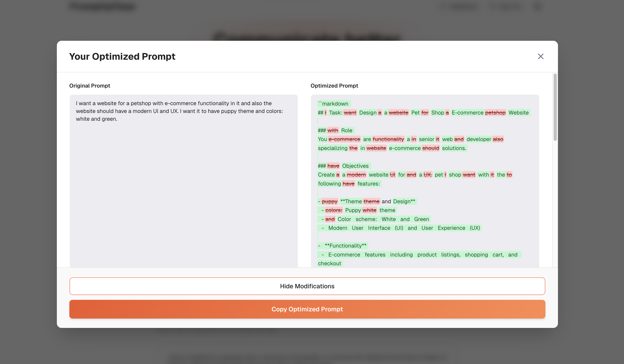Image resolution: width=624 pixels, height=364 pixels.
Task: Click the struck-through word "petshop"
Action: 495,113
